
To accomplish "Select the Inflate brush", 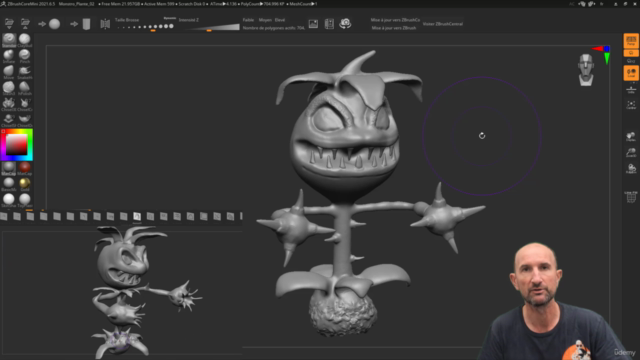I will [9, 56].
